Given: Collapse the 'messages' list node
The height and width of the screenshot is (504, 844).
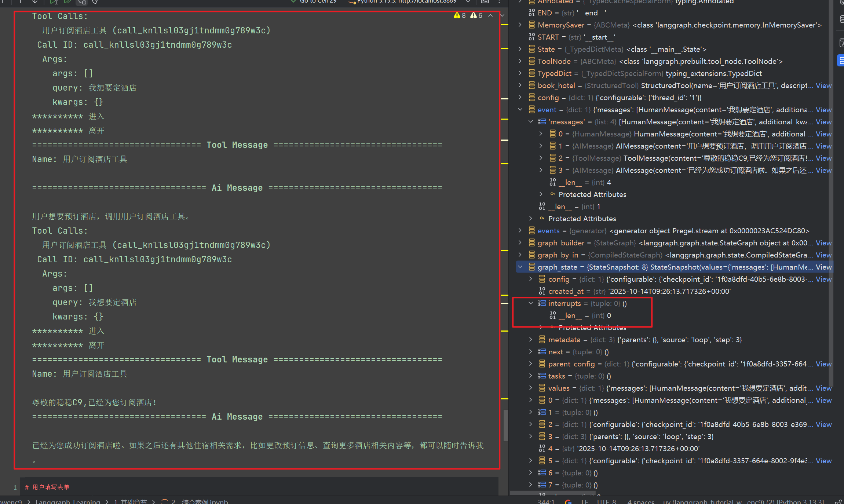Looking at the screenshot, I should coord(531,122).
